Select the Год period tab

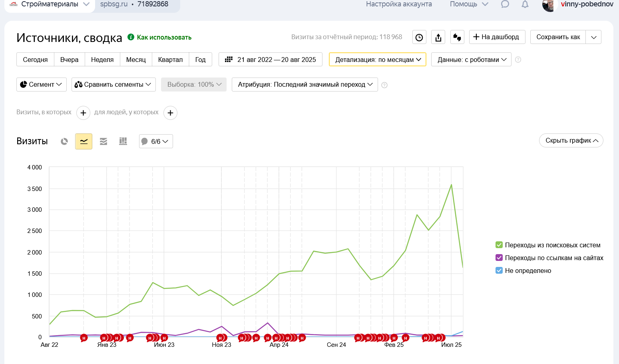201,60
